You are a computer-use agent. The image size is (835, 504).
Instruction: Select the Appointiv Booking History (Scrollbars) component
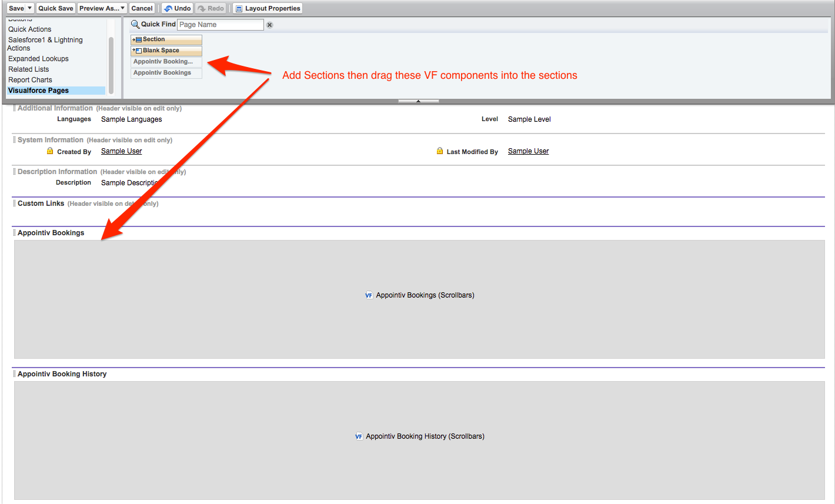click(419, 440)
